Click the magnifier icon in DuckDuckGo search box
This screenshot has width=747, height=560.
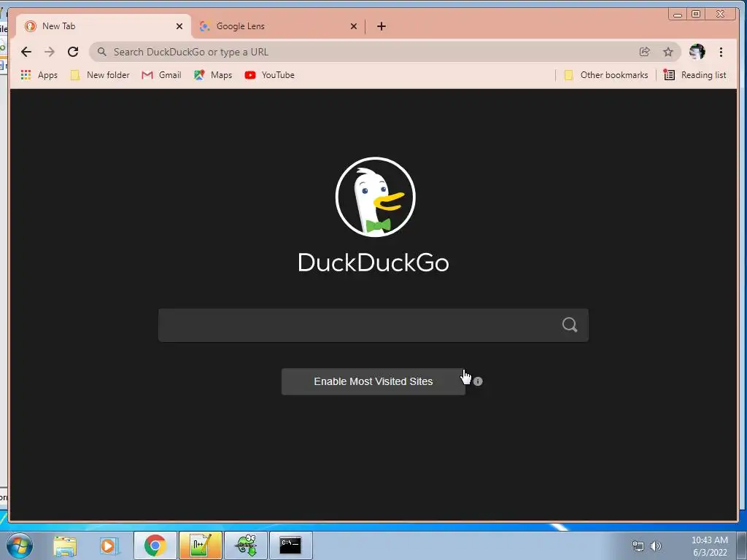point(570,324)
